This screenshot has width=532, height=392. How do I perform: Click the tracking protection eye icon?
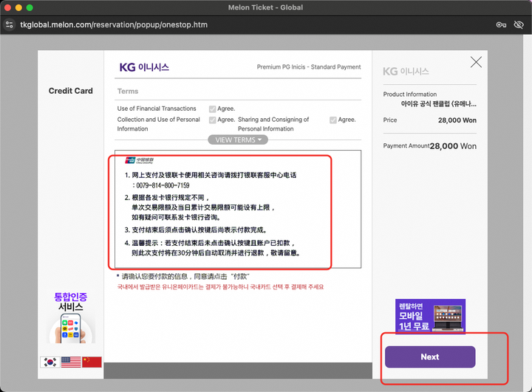519,25
